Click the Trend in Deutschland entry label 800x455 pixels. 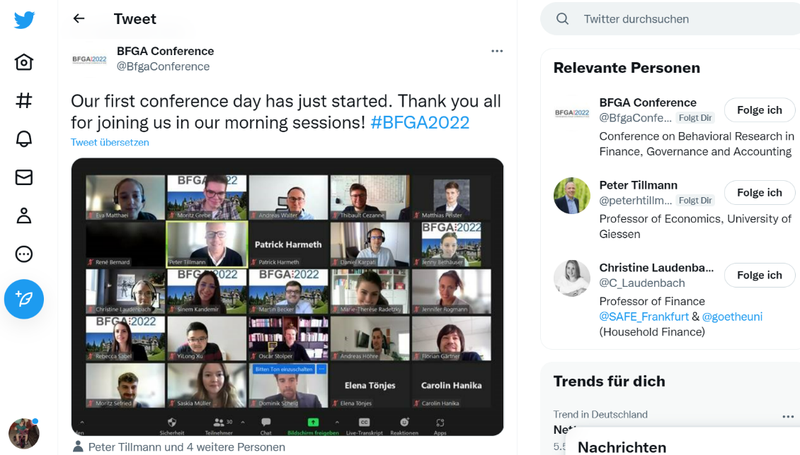pyautogui.click(x=601, y=414)
